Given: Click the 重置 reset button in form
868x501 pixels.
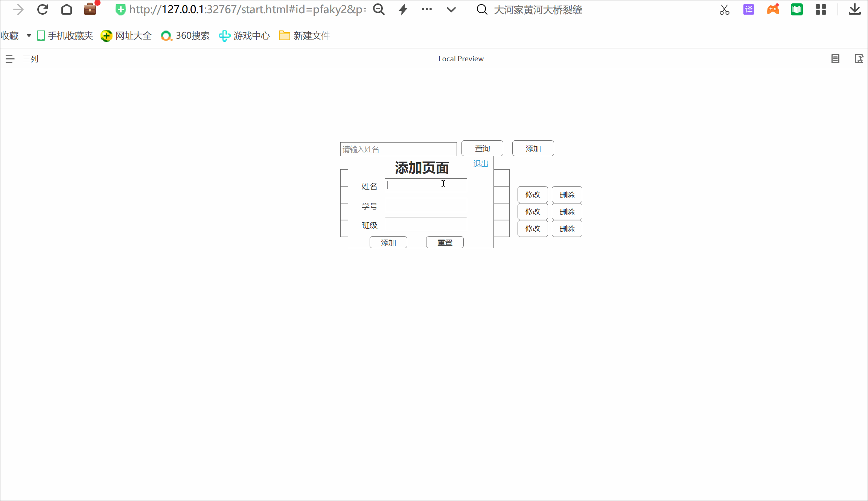Looking at the screenshot, I should [445, 243].
